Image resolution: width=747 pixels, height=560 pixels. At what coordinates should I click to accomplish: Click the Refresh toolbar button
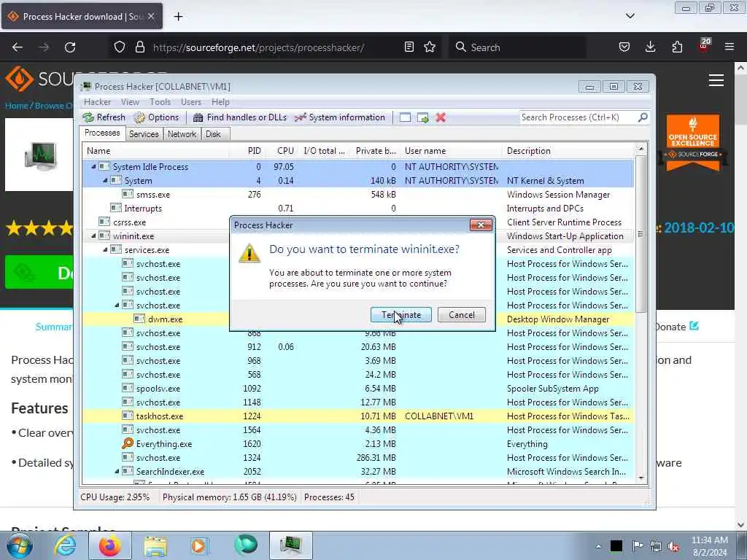click(x=104, y=117)
